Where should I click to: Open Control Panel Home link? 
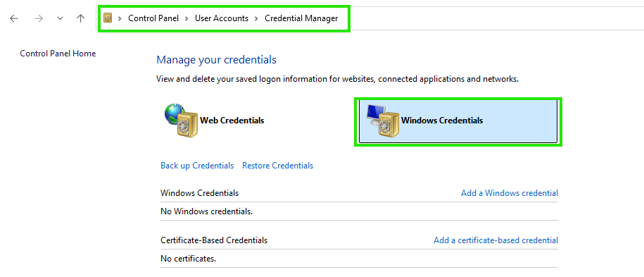(x=58, y=54)
